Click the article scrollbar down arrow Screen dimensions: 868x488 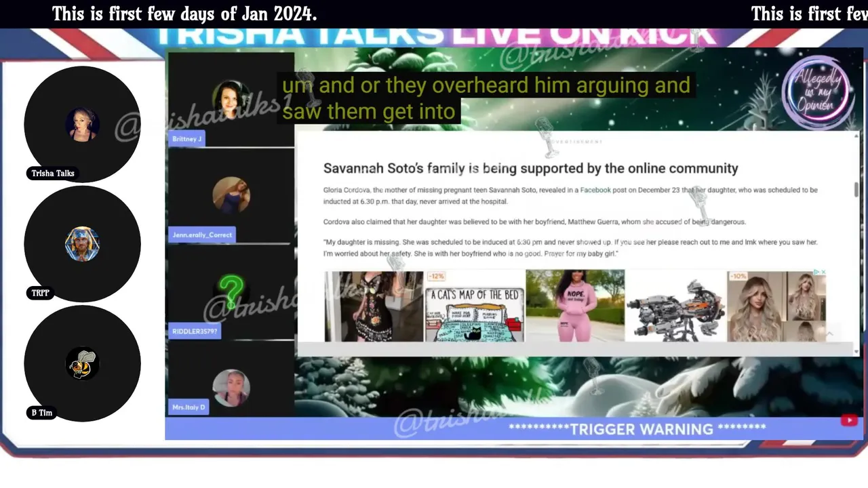point(856,351)
